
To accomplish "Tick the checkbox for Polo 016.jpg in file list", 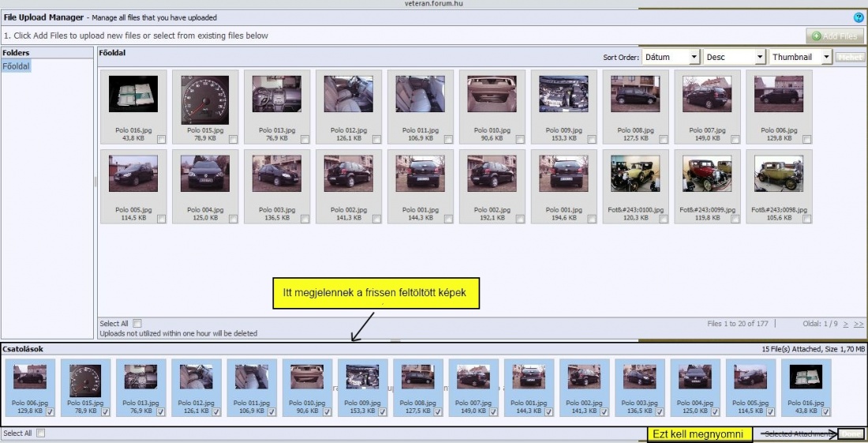I will pos(162,139).
